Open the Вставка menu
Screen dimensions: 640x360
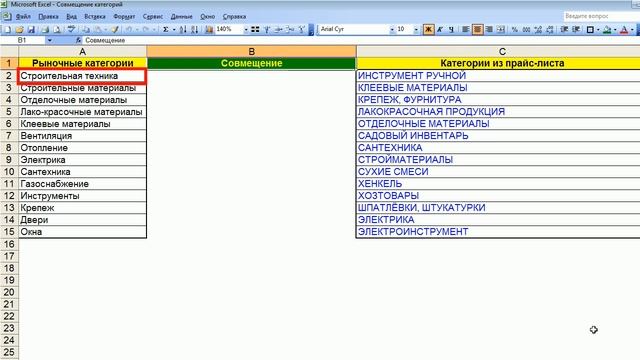pyautogui.click(x=95, y=17)
